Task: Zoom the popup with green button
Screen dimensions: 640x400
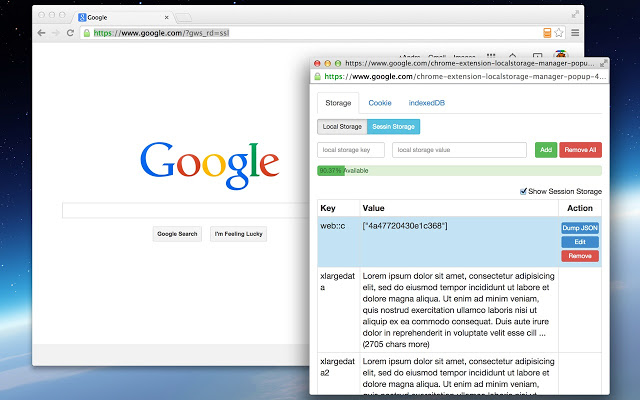Action: [338, 63]
